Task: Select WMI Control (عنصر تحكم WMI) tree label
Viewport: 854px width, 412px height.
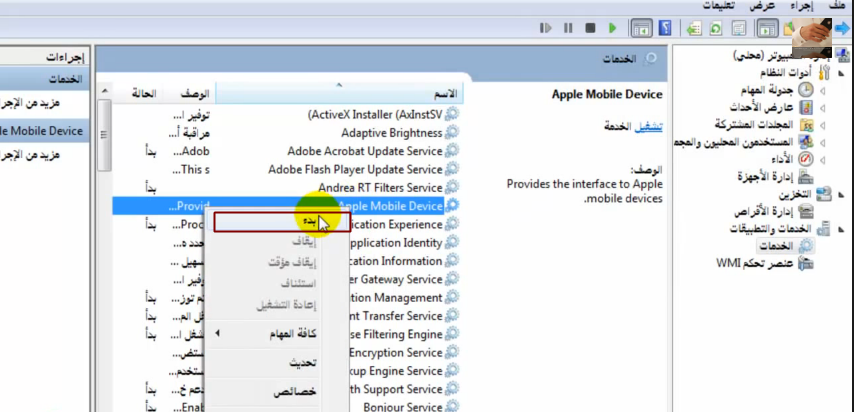Action: [756, 264]
